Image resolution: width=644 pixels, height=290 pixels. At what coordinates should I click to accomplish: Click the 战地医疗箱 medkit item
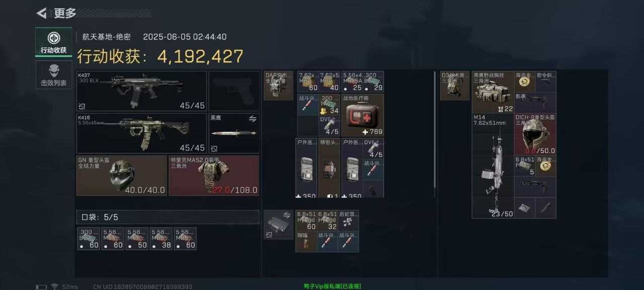[362, 115]
